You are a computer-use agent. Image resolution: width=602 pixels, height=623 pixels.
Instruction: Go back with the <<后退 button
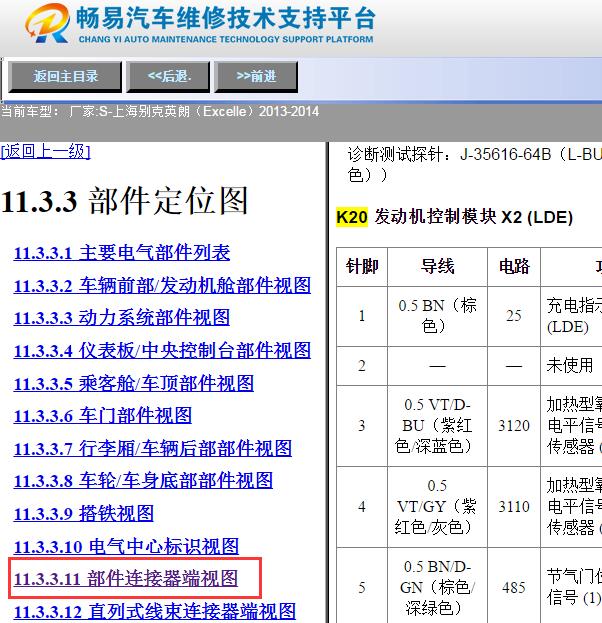[x=168, y=76]
